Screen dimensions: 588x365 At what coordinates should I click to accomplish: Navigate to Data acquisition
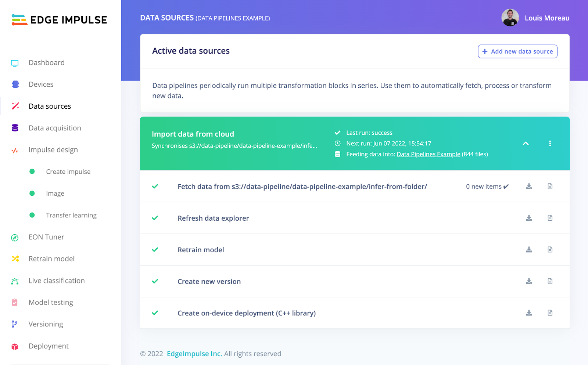[x=55, y=128]
